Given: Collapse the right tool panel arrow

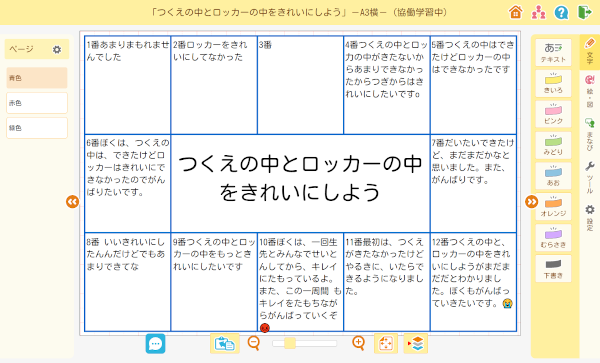Looking at the screenshot, I should [x=532, y=202].
